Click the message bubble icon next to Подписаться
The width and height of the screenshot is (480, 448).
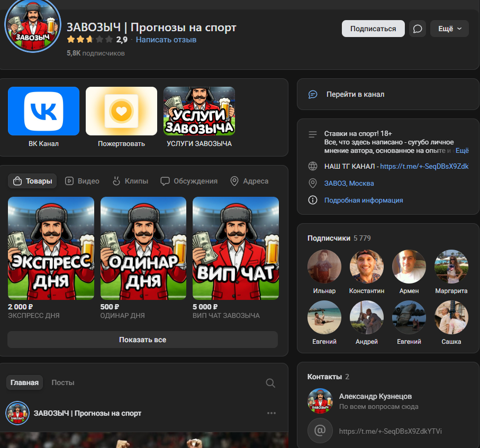[418, 29]
